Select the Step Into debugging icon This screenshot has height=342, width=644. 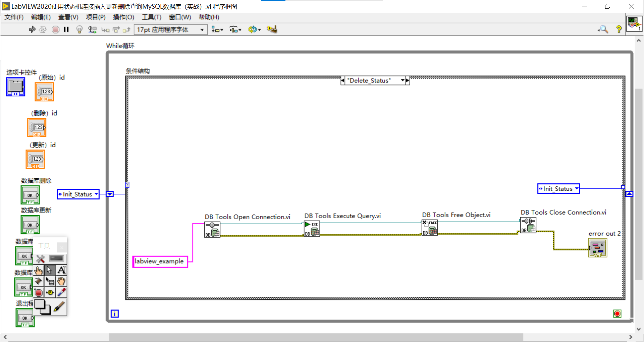[x=105, y=30]
